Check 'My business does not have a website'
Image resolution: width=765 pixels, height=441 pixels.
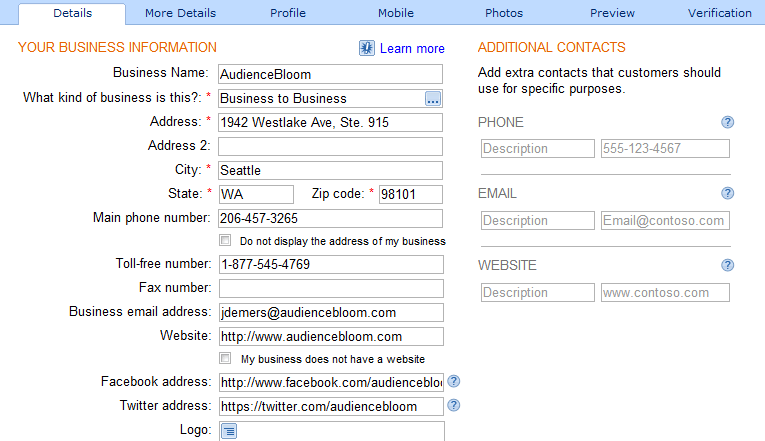click(x=225, y=358)
